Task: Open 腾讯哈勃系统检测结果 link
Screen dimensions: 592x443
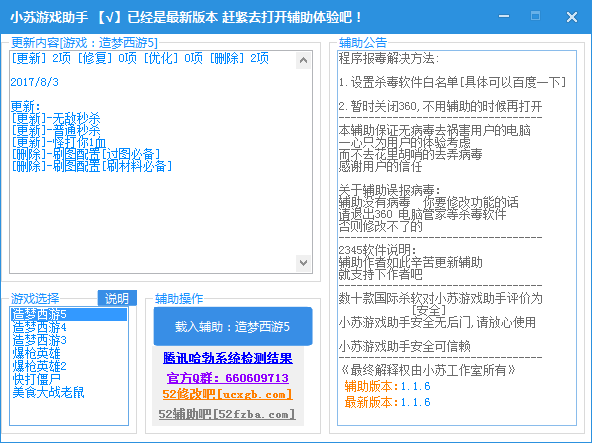Action: [x=228, y=358]
